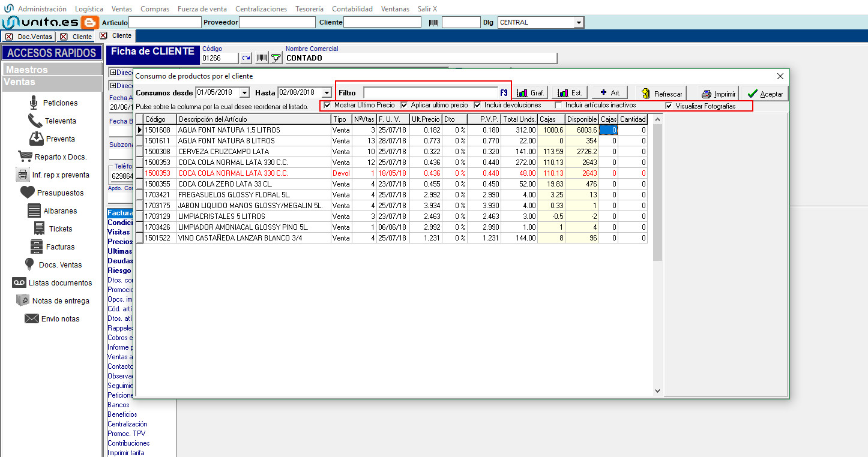Select the LIMPIACRISTALES 5 LITROS row
The height and width of the screenshot is (457, 868).
click(391, 217)
